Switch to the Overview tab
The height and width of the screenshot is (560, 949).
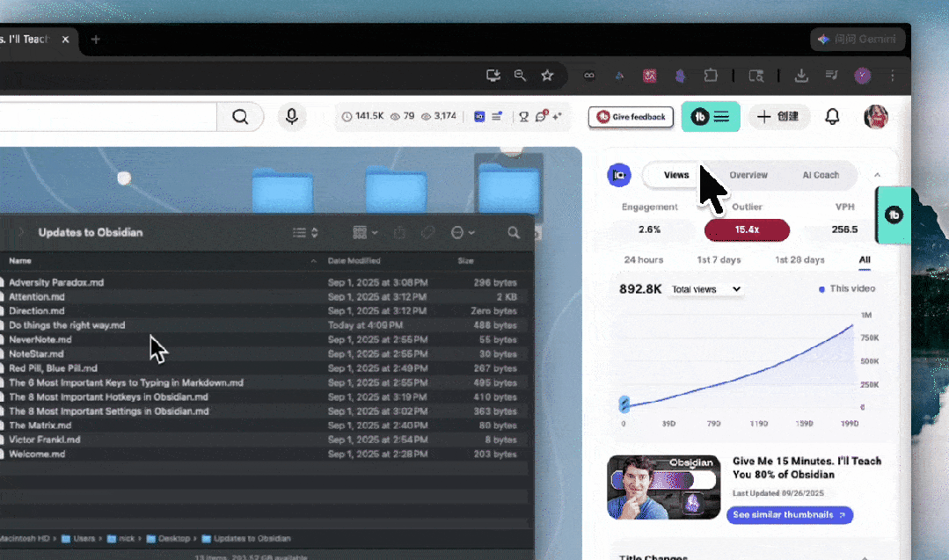coord(748,175)
